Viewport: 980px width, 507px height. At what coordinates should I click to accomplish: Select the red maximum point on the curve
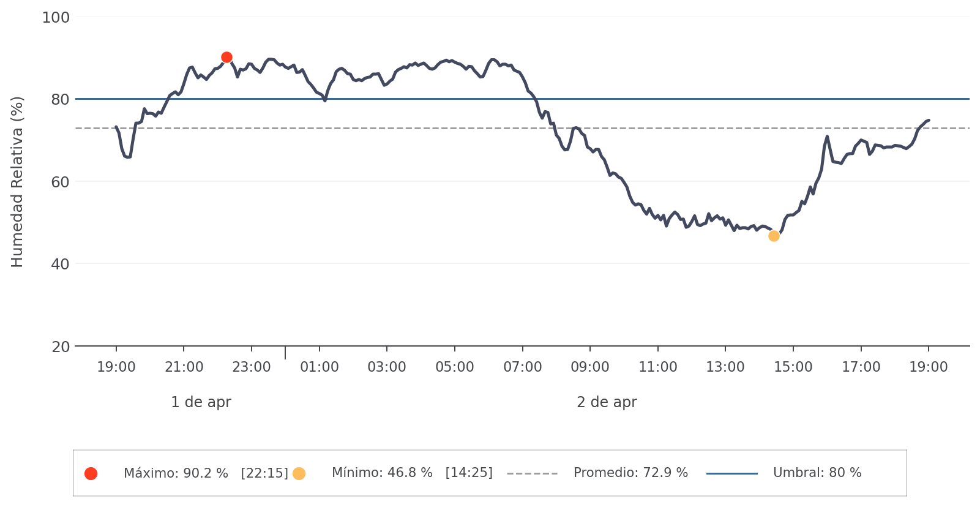pos(226,58)
